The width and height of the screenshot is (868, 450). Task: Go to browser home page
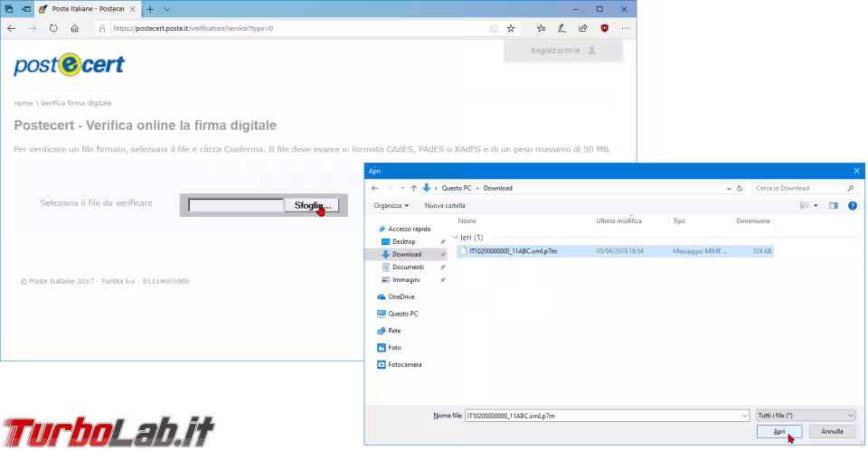tap(74, 28)
